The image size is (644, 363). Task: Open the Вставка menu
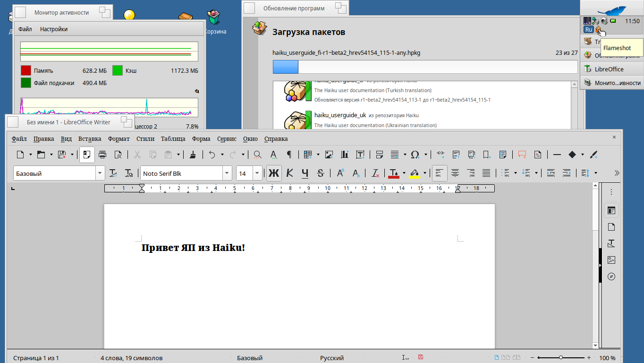tap(90, 139)
